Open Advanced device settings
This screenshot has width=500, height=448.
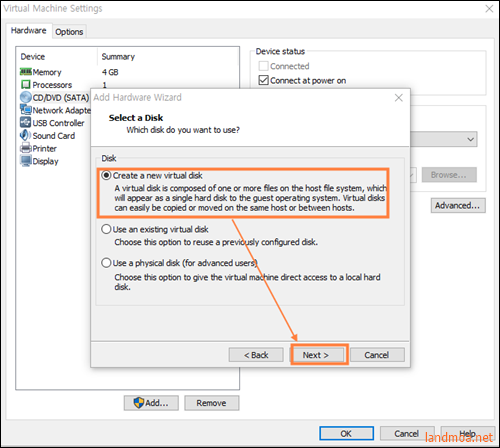point(458,205)
